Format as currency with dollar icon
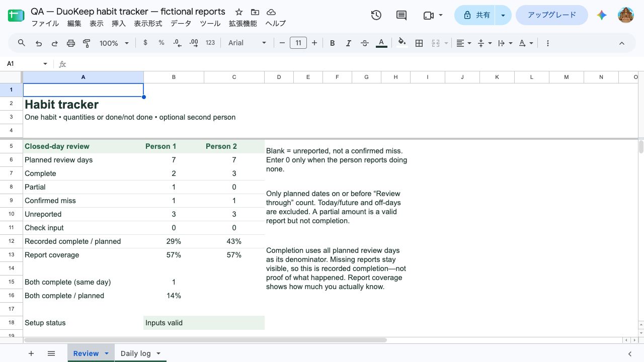Screen dimensions: 644x362 (145, 43)
